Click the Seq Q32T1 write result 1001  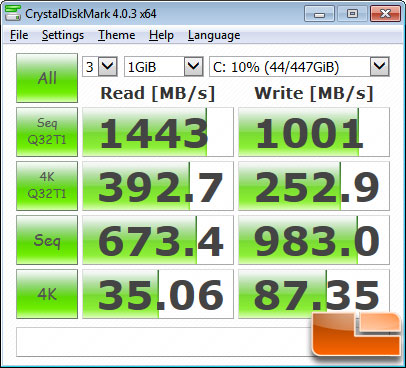(x=314, y=132)
